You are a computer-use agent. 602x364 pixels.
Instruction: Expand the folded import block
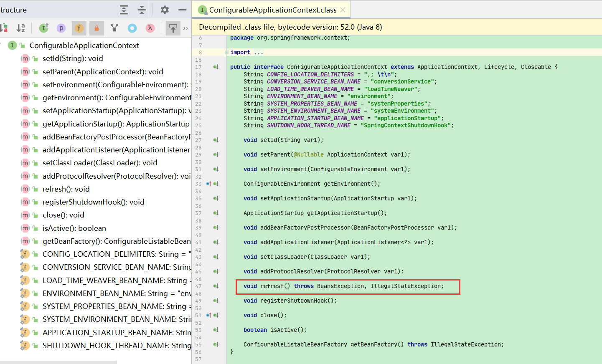[x=226, y=52]
